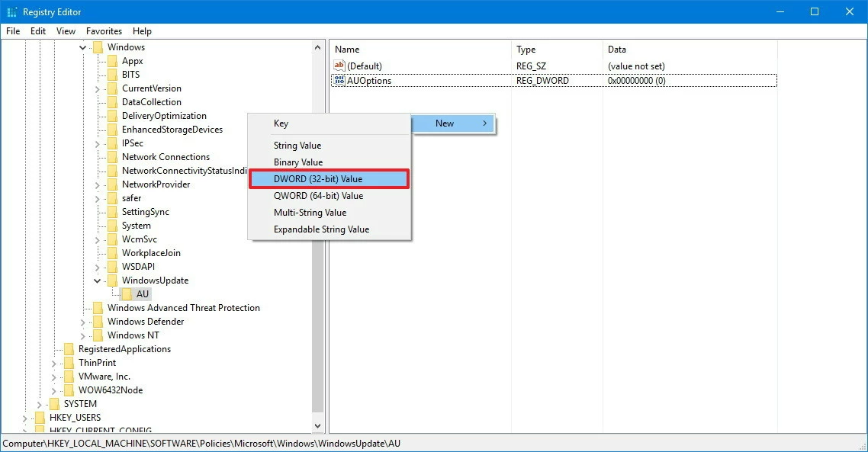Expand the Windows NT tree node
The height and width of the screenshot is (452, 868).
tap(82, 335)
